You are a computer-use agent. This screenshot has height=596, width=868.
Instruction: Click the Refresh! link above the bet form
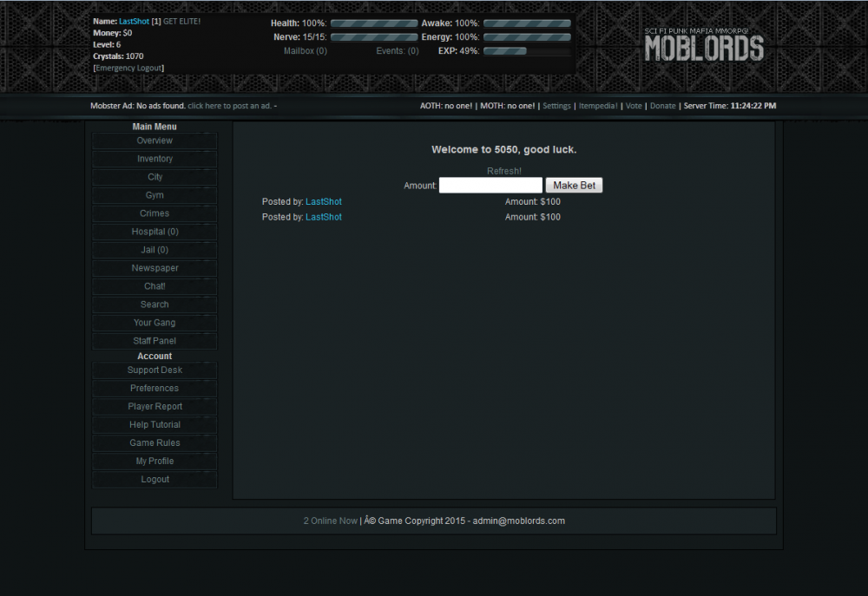[x=504, y=171]
